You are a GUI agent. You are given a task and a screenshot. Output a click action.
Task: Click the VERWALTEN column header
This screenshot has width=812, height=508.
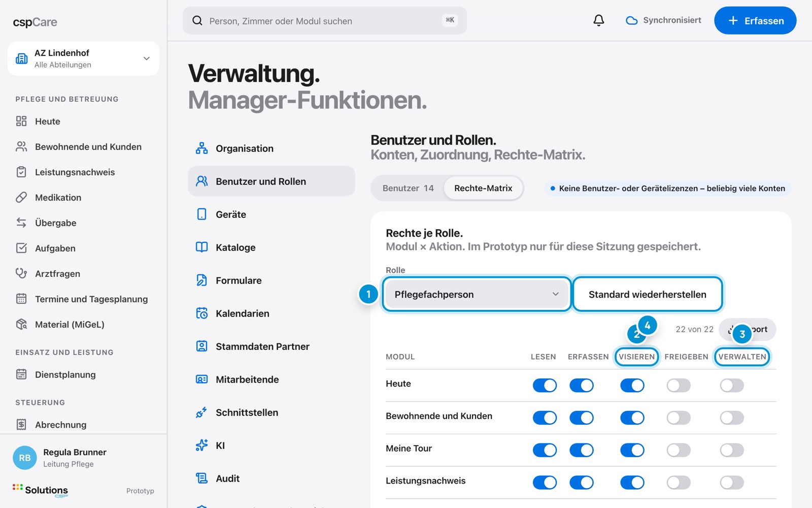point(742,357)
